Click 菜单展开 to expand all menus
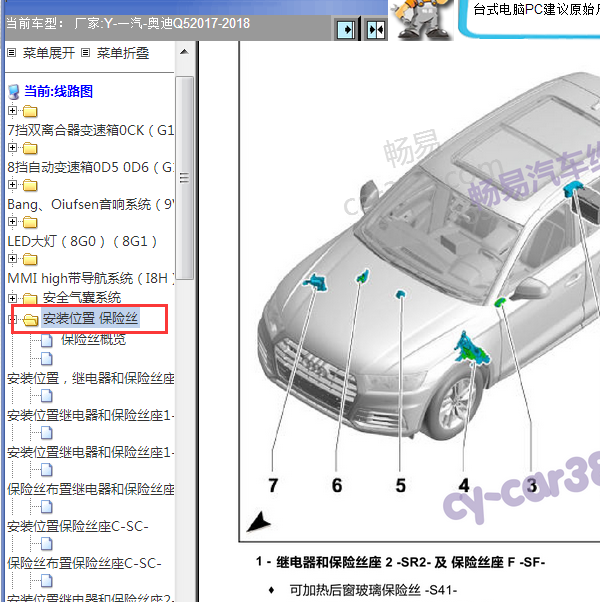Viewport: 600px width, 602px height. click(x=49, y=53)
